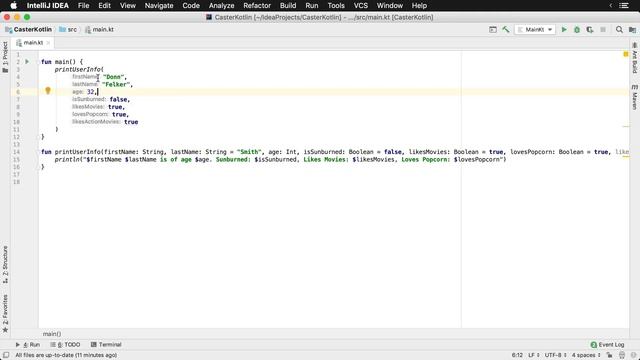The width and height of the screenshot is (640, 360).
Task: Open the File menu
Action: [x=83, y=6]
